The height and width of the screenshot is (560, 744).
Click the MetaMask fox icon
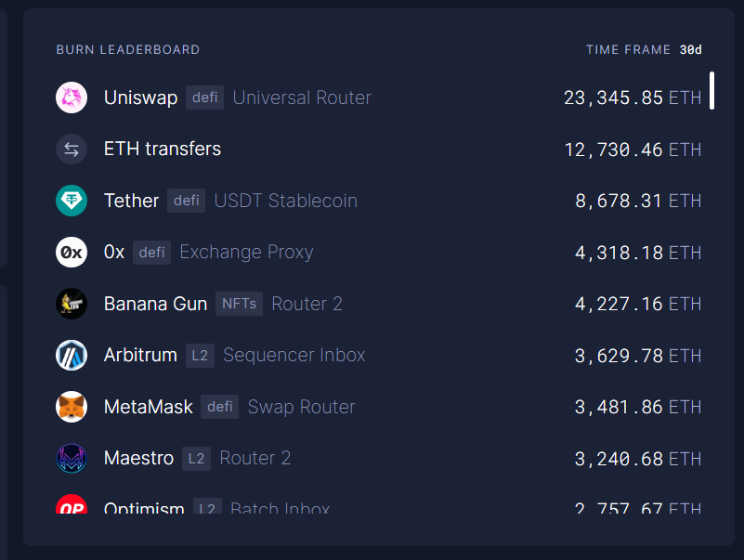[72, 407]
